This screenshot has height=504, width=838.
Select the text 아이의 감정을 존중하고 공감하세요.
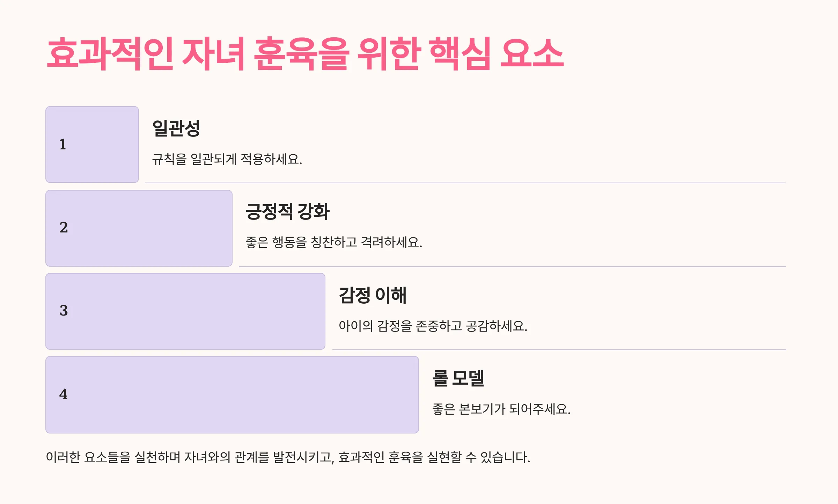433,326
